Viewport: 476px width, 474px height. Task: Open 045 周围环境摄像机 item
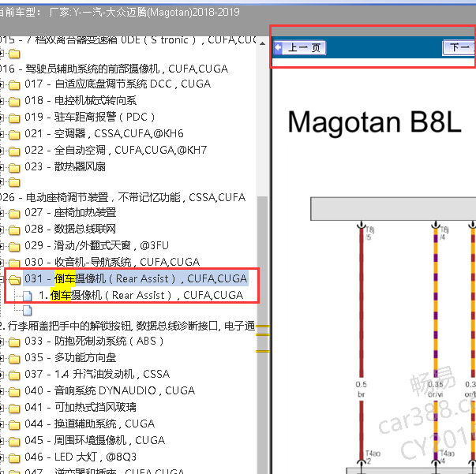[x=95, y=441]
